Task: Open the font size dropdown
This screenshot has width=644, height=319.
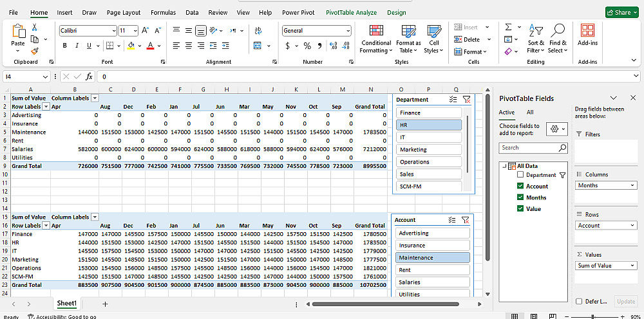Action: coord(135,31)
